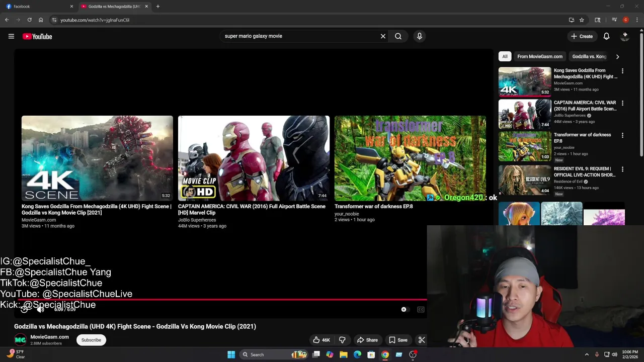Bookmark this page with the star

582,20
